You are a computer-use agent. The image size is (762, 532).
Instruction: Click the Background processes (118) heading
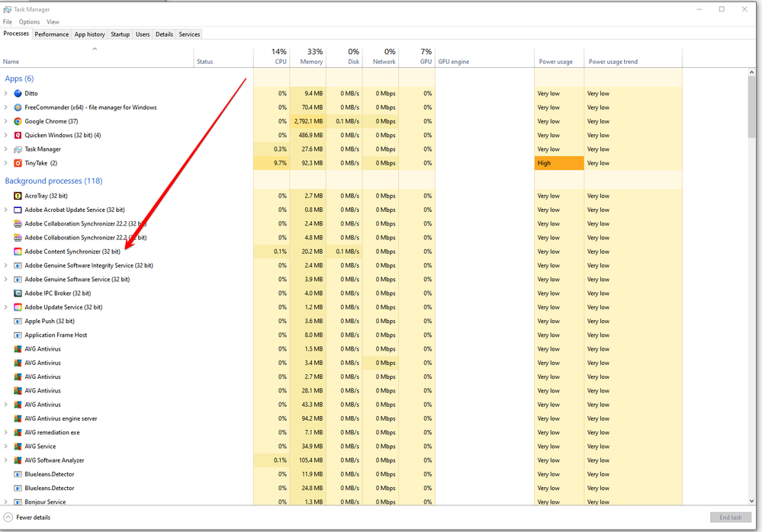click(53, 181)
